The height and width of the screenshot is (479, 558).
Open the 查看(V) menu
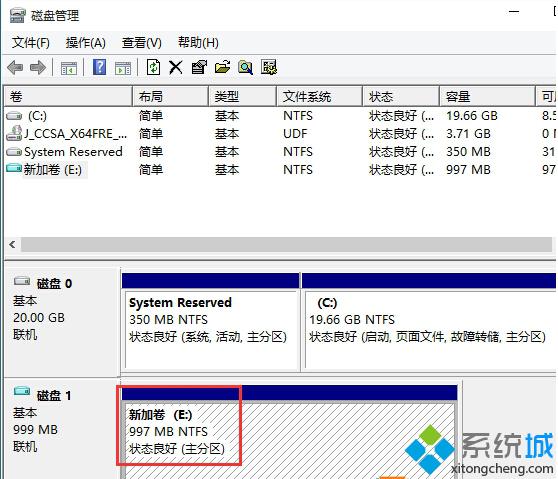coord(142,43)
